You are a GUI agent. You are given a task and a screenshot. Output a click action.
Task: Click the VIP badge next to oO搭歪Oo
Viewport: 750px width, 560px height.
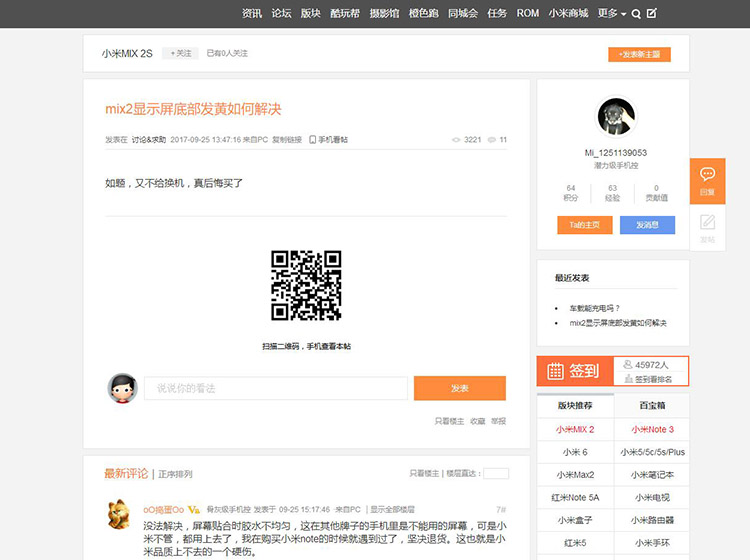click(194, 509)
